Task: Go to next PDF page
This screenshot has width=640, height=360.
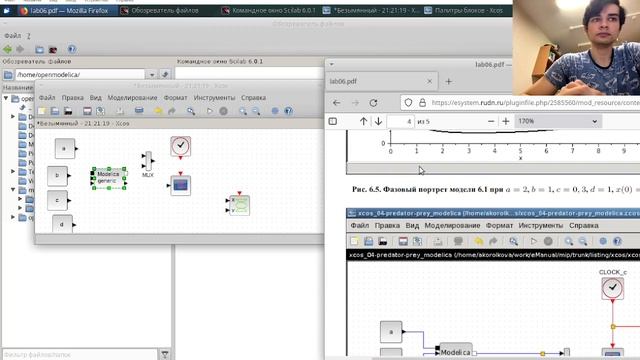Action: click(x=378, y=121)
